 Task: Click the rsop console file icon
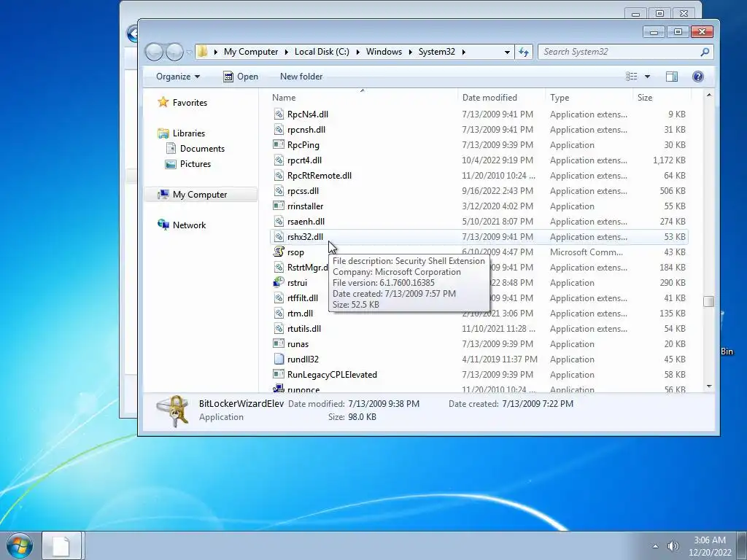click(x=279, y=252)
